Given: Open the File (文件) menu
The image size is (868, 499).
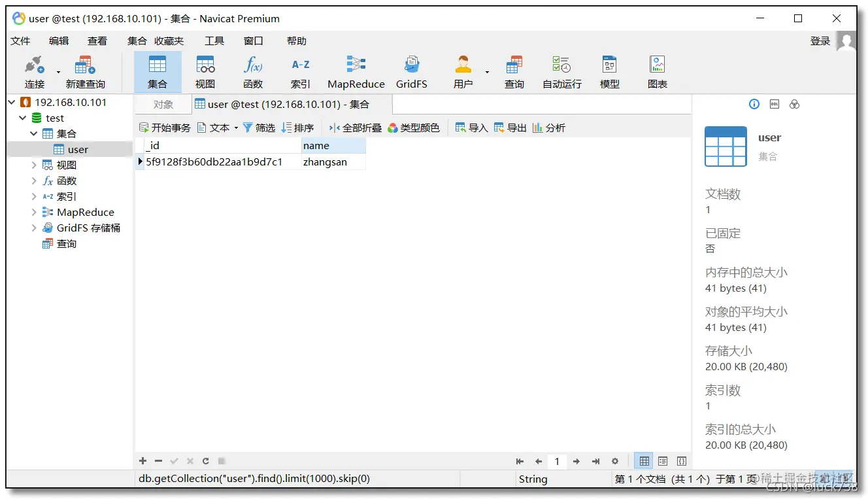Looking at the screenshot, I should click(20, 41).
